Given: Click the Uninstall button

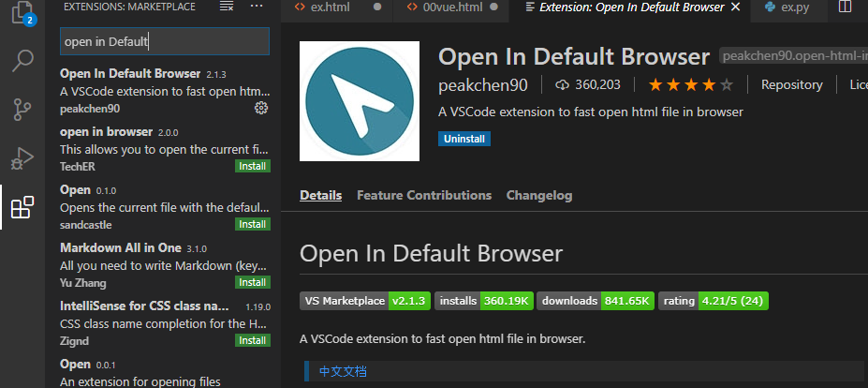Looking at the screenshot, I should [463, 139].
